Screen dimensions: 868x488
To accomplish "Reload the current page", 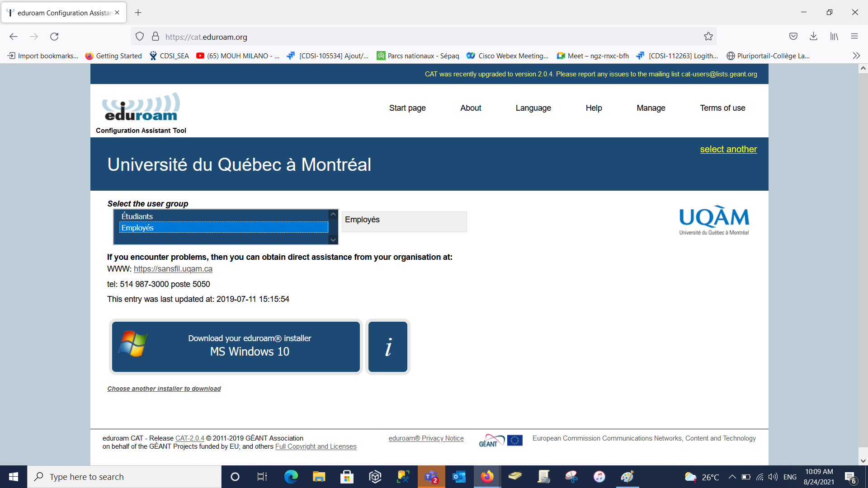I will (54, 37).
